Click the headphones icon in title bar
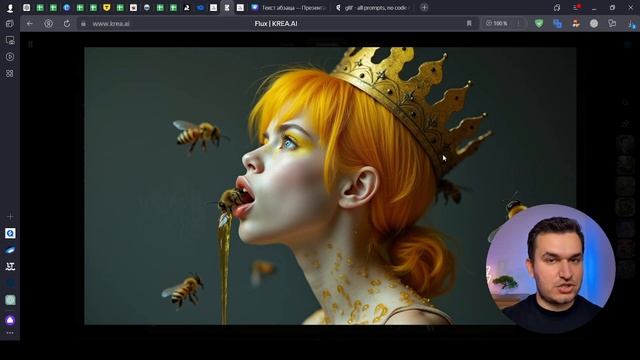The image size is (640, 360). coord(557,8)
